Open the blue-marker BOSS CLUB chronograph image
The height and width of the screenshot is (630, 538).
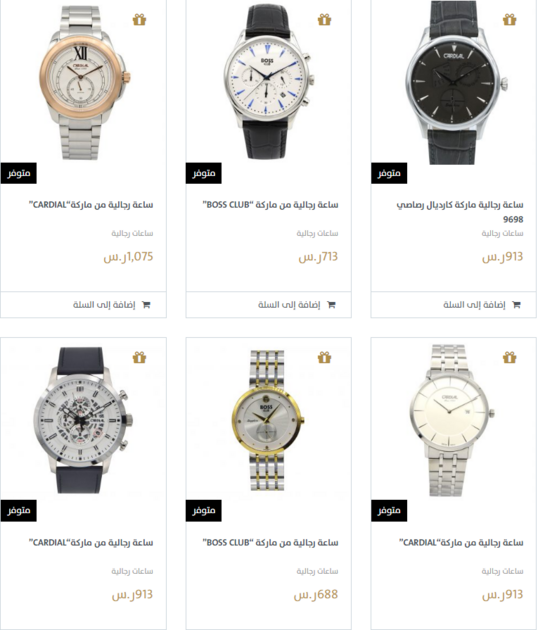point(268,82)
